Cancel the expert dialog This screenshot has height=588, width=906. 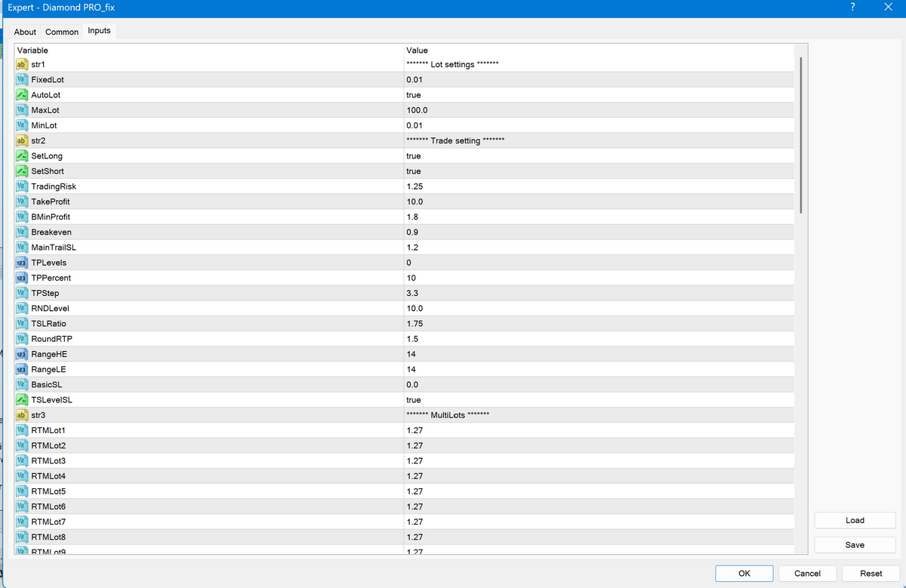808,574
